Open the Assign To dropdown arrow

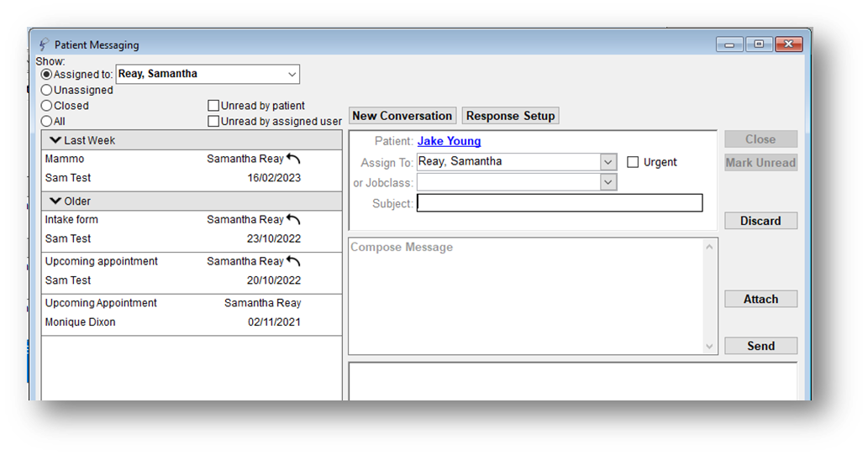click(x=608, y=162)
